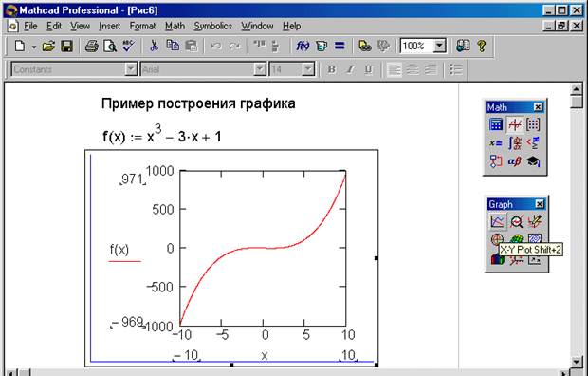
Task: Open the Evaluation toolbar x= icon
Action: [x=496, y=143]
